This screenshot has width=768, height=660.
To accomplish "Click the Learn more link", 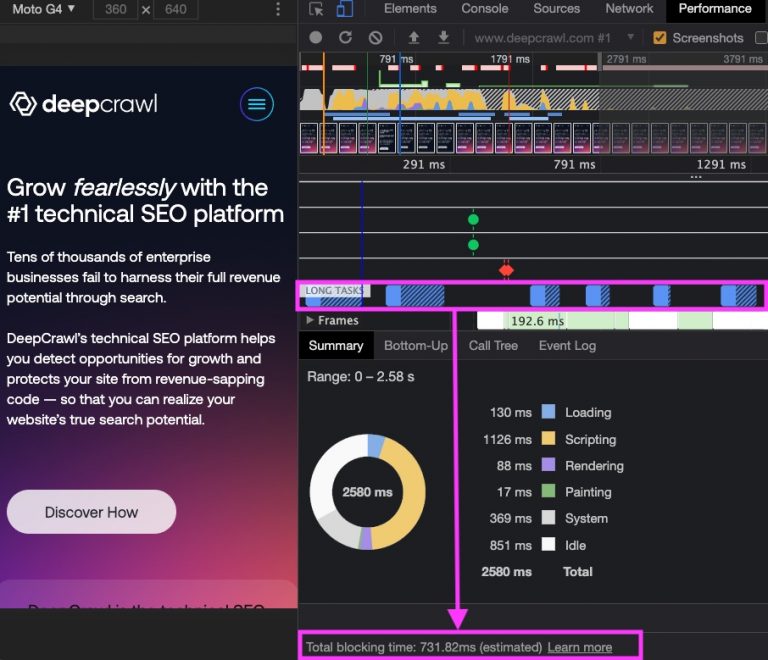I will [579, 647].
